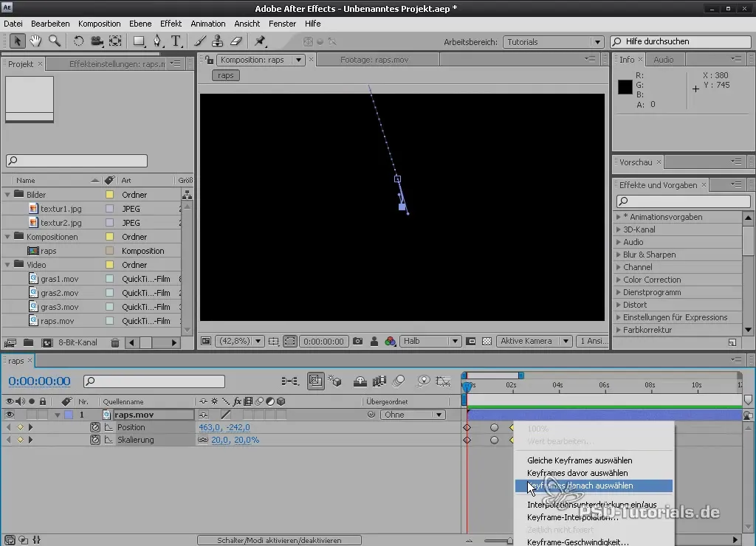Image resolution: width=756 pixels, height=546 pixels.
Task: Toggle the region of interest button
Action: click(x=471, y=341)
